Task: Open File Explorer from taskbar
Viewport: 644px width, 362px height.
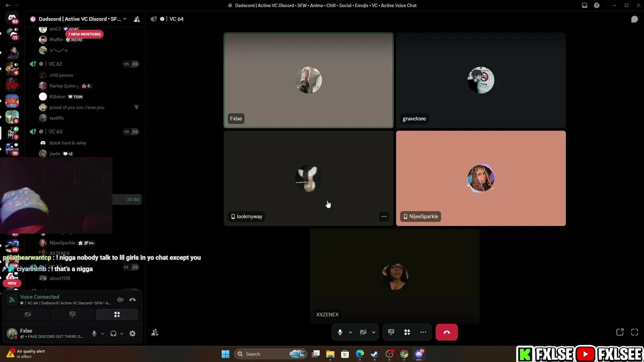Action: [330, 354]
